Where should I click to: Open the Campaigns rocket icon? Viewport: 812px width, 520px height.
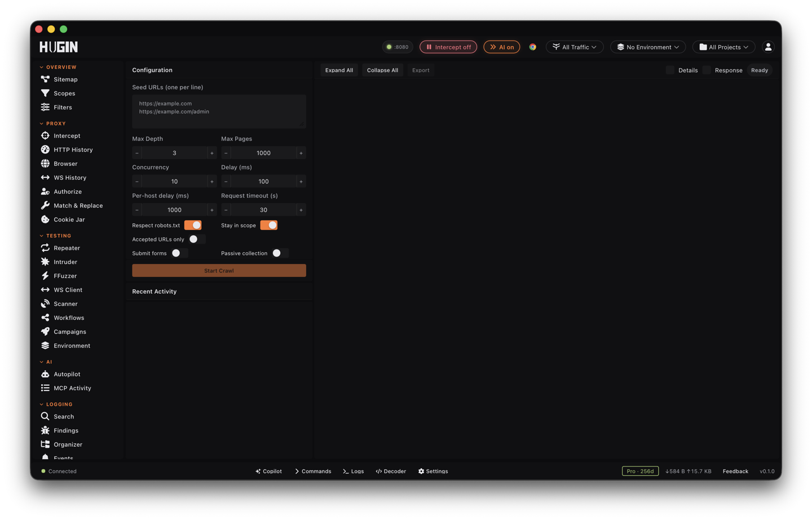[45, 332]
